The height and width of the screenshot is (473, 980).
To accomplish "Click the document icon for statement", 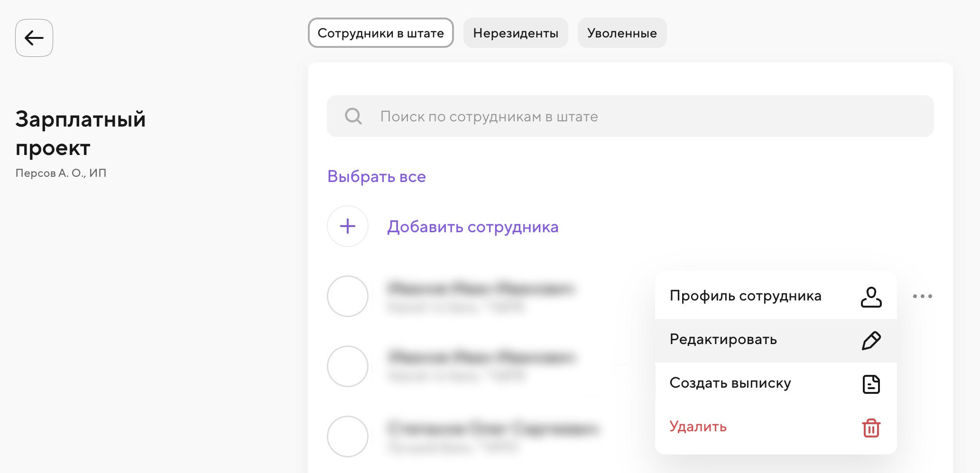I will coord(871,384).
